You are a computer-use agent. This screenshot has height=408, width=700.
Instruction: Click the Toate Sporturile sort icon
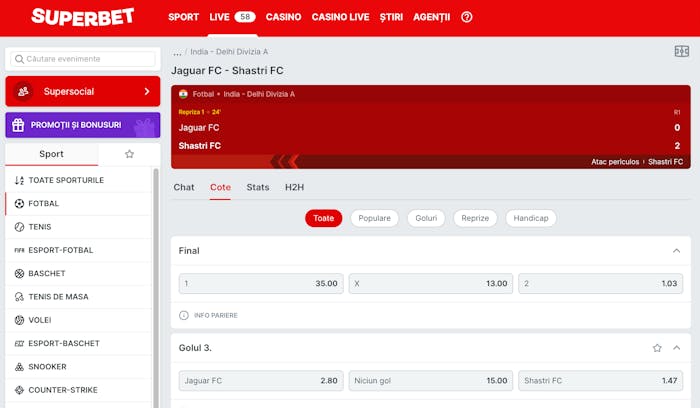(19, 180)
